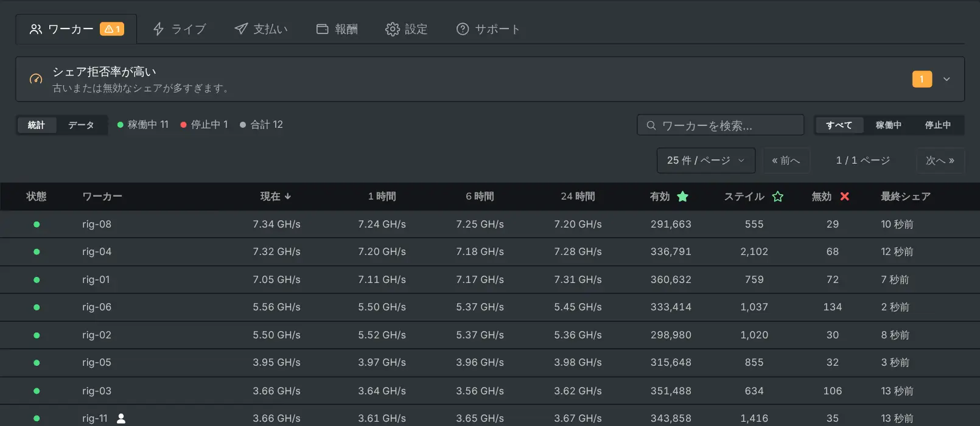Click the filled green star beside 有効

point(683,197)
